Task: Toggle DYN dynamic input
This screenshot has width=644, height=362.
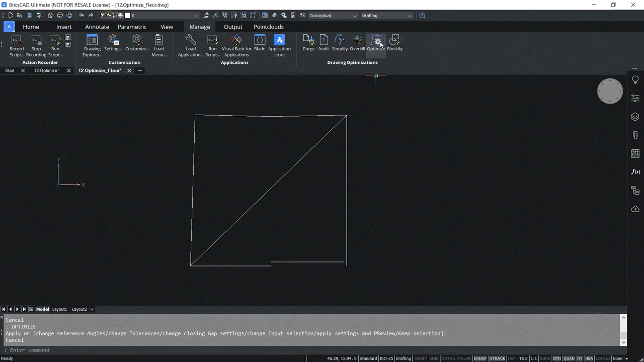Action: pyautogui.click(x=557, y=358)
